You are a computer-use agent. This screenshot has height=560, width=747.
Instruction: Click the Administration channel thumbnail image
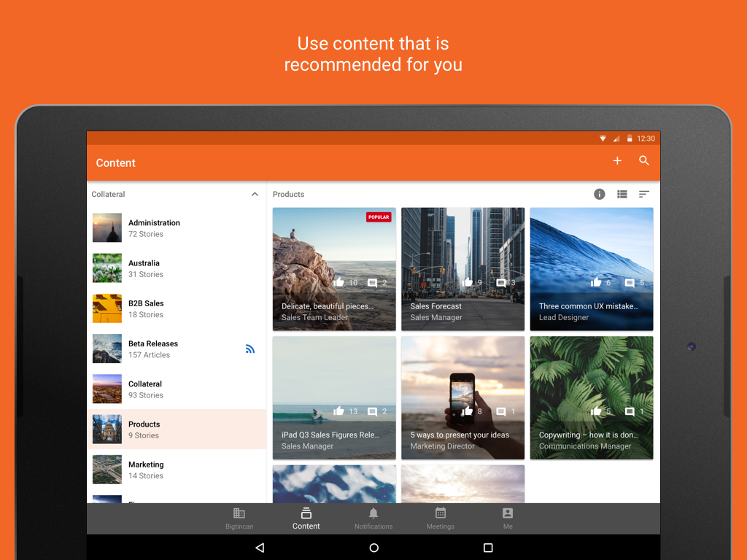click(x=107, y=228)
